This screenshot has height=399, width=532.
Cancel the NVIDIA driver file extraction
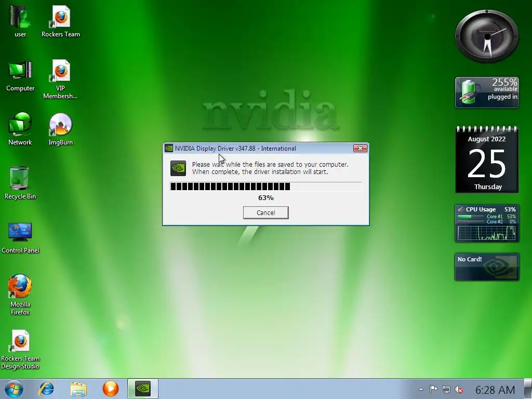(x=265, y=212)
